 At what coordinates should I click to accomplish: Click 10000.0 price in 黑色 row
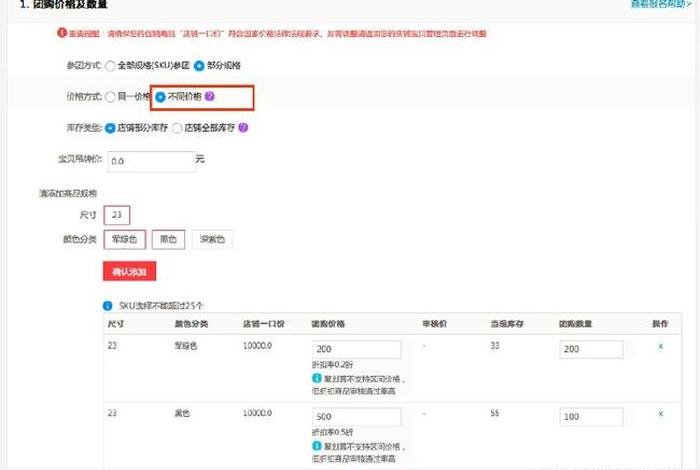pos(257,413)
